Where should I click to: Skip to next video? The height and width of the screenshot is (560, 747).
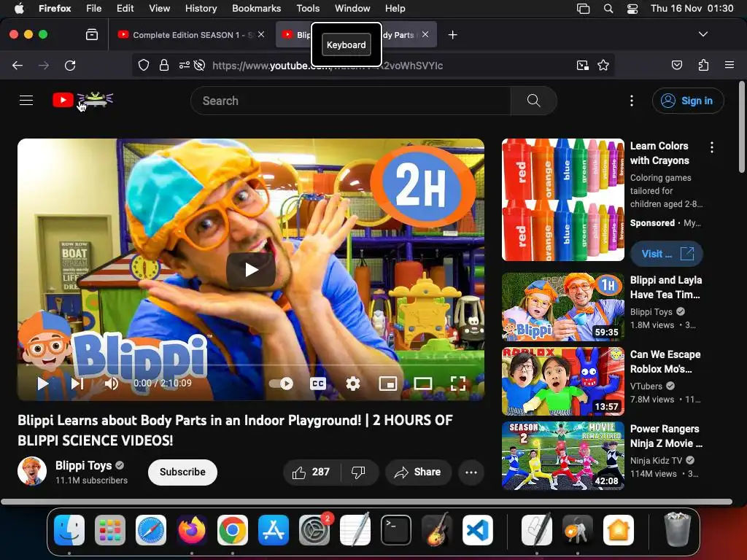(x=77, y=384)
